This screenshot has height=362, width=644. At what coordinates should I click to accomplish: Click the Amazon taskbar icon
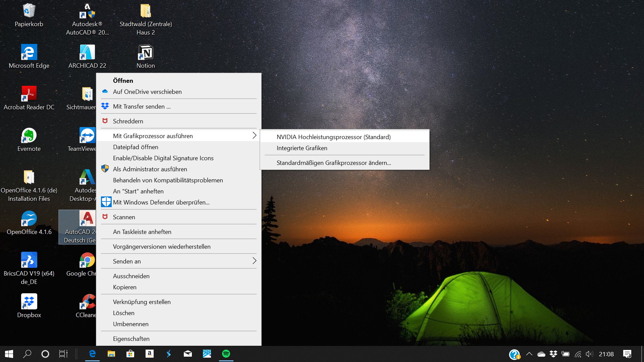[150, 354]
